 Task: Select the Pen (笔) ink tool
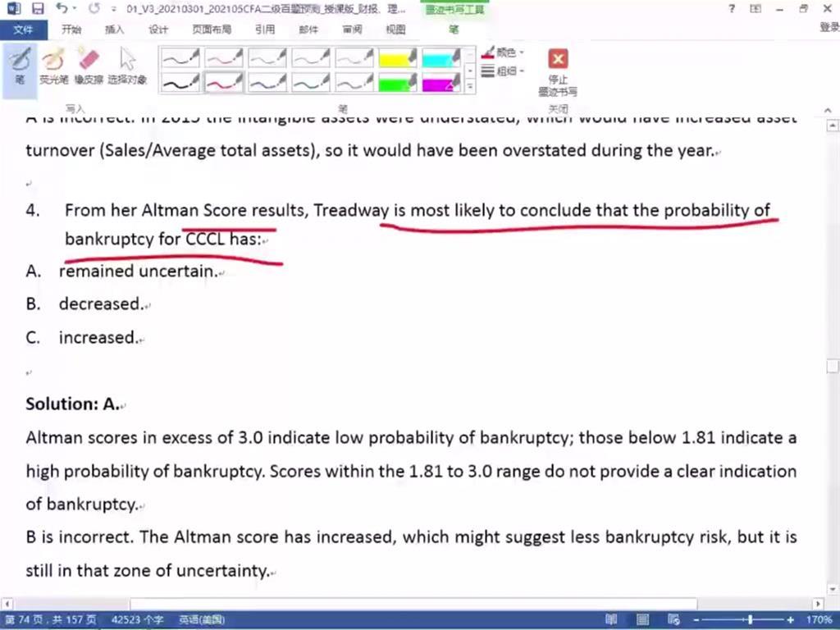tap(19, 66)
